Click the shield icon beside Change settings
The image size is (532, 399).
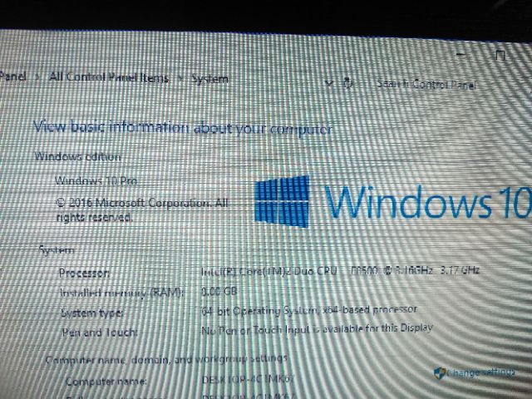tap(438, 371)
